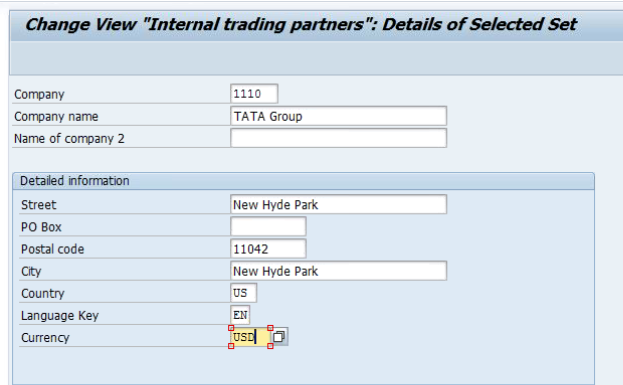Select the empty PO Box field
Viewport: 623px width, 385px height.
[268, 226]
